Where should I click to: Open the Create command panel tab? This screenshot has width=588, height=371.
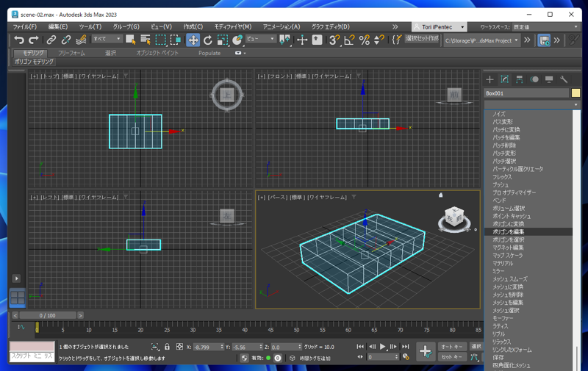coord(490,79)
